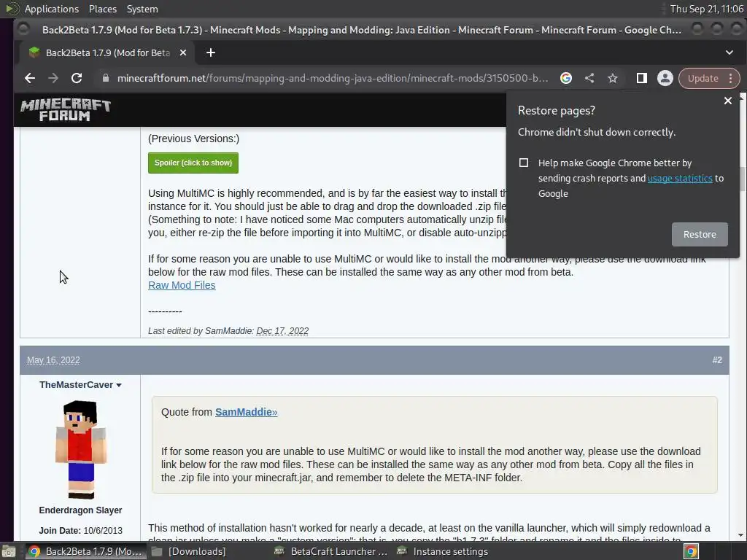Open the Places menu
The height and width of the screenshot is (560, 747).
point(102,9)
